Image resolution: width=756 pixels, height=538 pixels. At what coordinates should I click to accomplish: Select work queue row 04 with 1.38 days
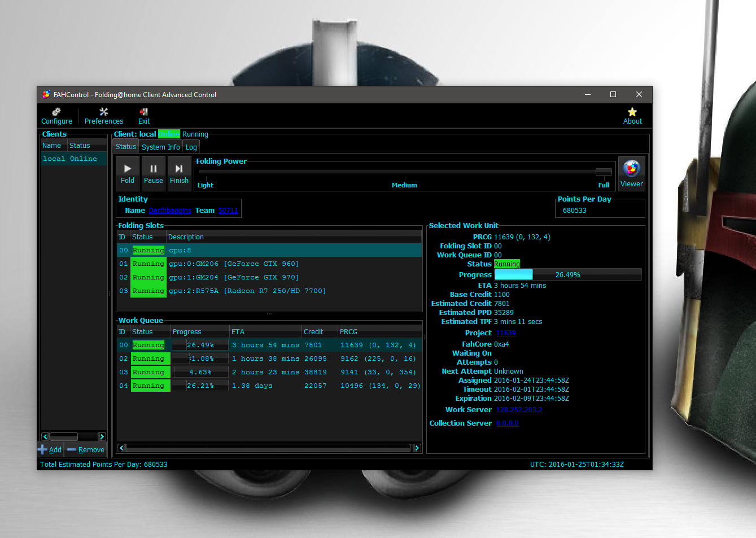(x=269, y=386)
